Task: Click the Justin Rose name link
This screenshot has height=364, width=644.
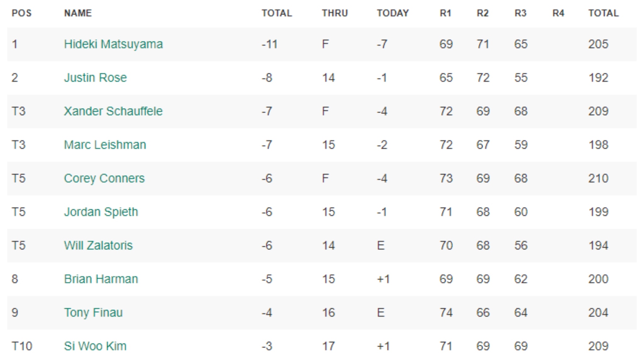Action: point(95,77)
